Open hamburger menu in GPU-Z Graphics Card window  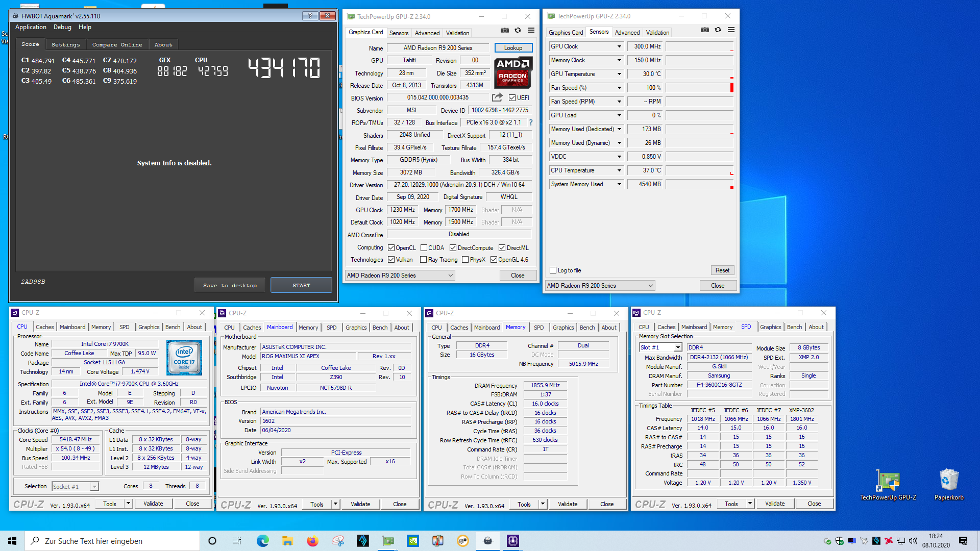click(x=531, y=31)
